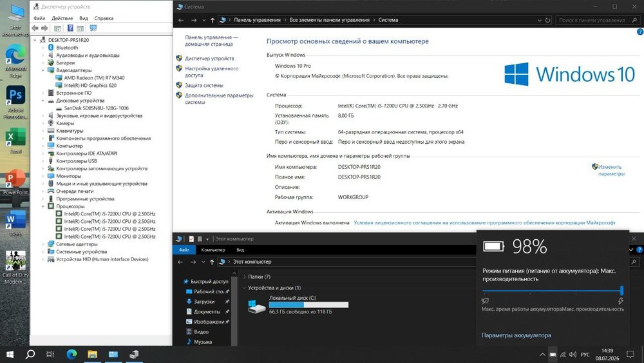This screenshot has width=644, height=363.
Task: Open Справка menu in Device Manager
Action: point(104,18)
